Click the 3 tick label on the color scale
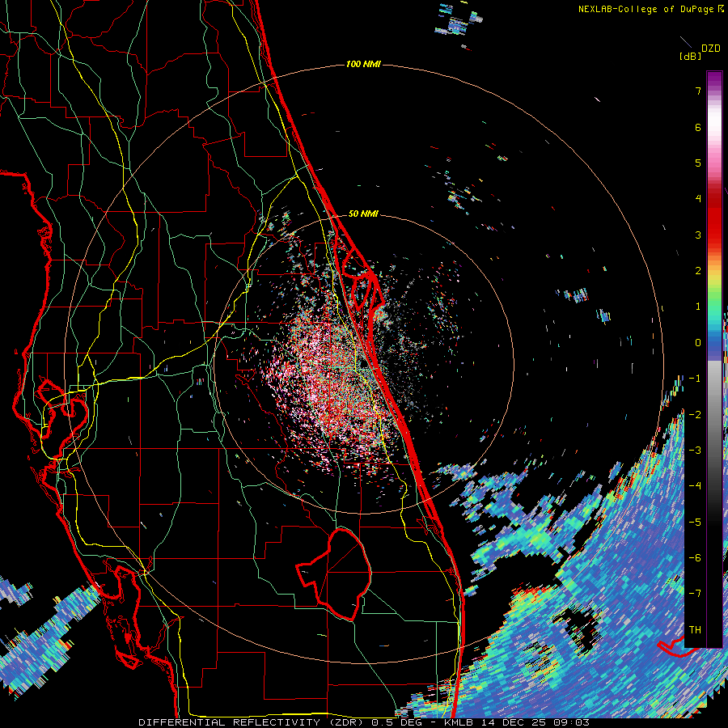 (698, 235)
